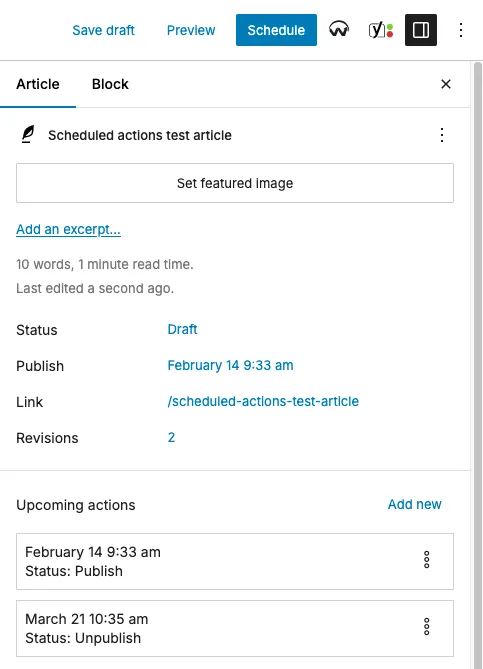Click the Link row label
Viewport: 483px width, 669px height.
(x=29, y=402)
